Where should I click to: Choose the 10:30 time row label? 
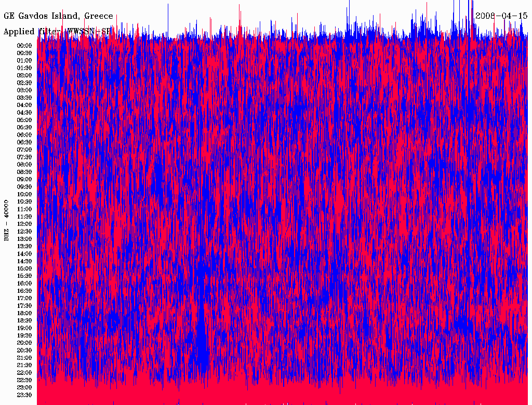tap(24, 202)
